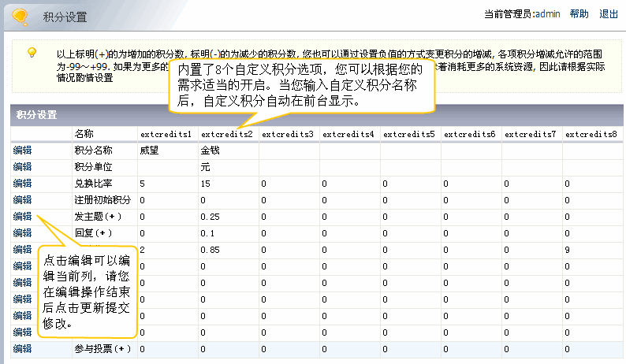The image size is (626, 364).
Task: Click the 元 unit cell
Action: [x=205, y=167]
